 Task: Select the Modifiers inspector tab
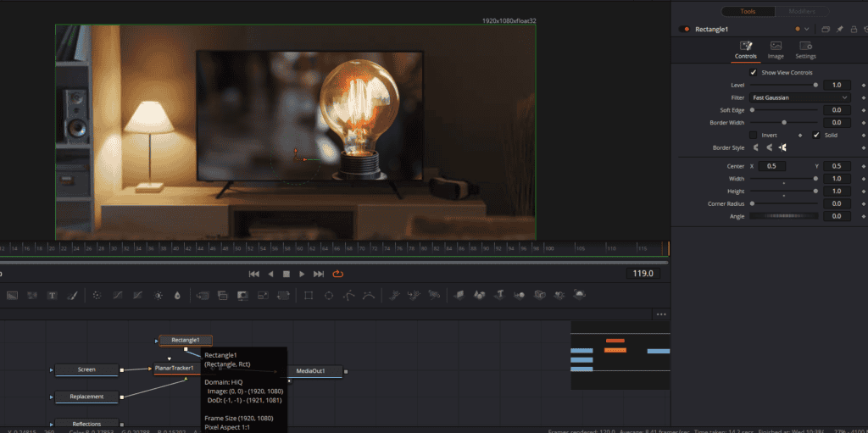coord(802,12)
